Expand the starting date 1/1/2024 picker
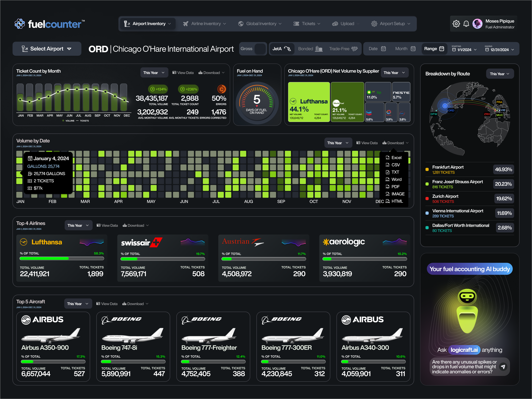The image size is (532, 399). (464, 49)
